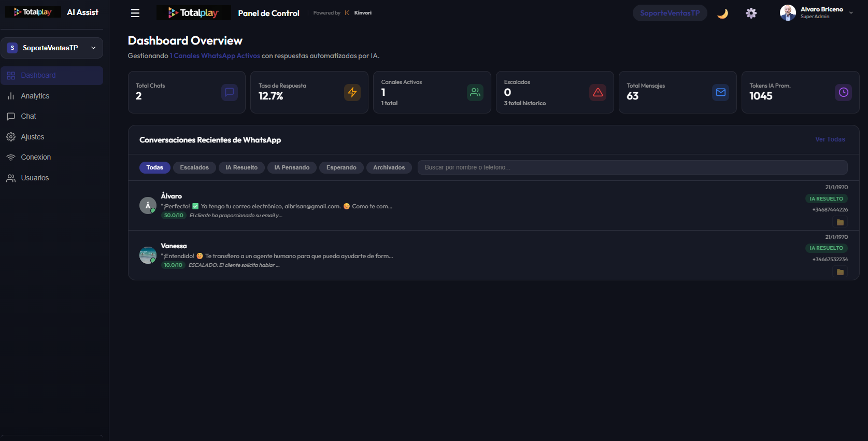Click the Tokens IA Prom. clock icon
This screenshot has width=868, height=441.
[x=843, y=92]
